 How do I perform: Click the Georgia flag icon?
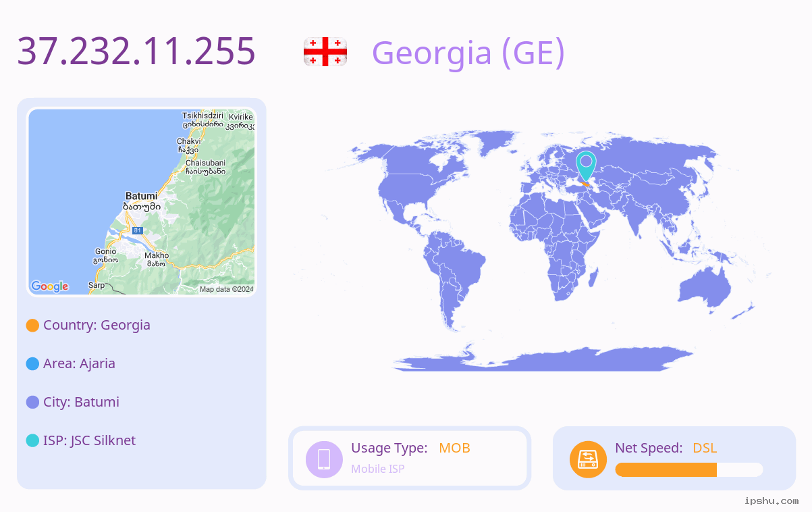pyautogui.click(x=325, y=52)
